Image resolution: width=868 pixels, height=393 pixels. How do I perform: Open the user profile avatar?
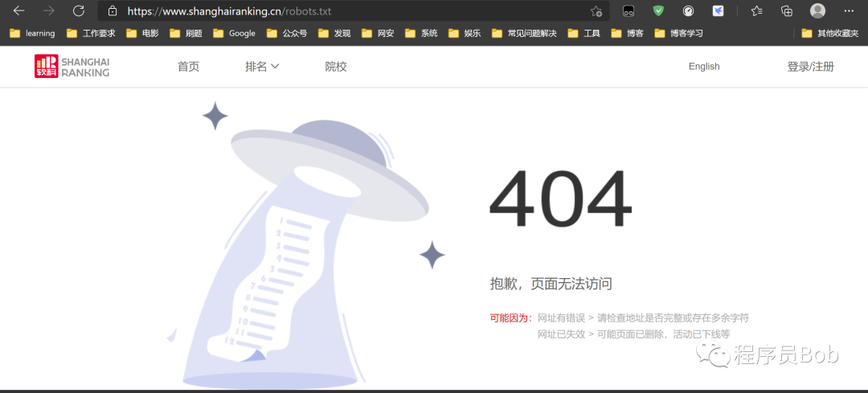[x=817, y=10]
